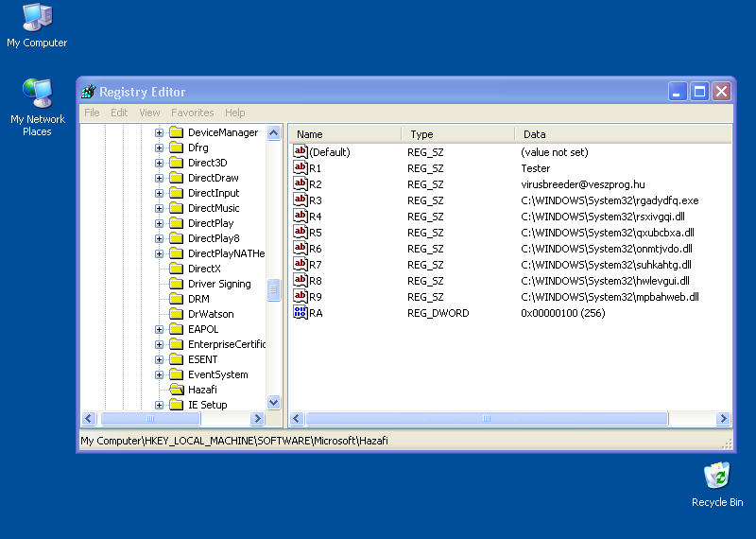The height and width of the screenshot is (539, 756).
Task: Open the Recycle Bin desktop icon
Action: click(717, 484)
